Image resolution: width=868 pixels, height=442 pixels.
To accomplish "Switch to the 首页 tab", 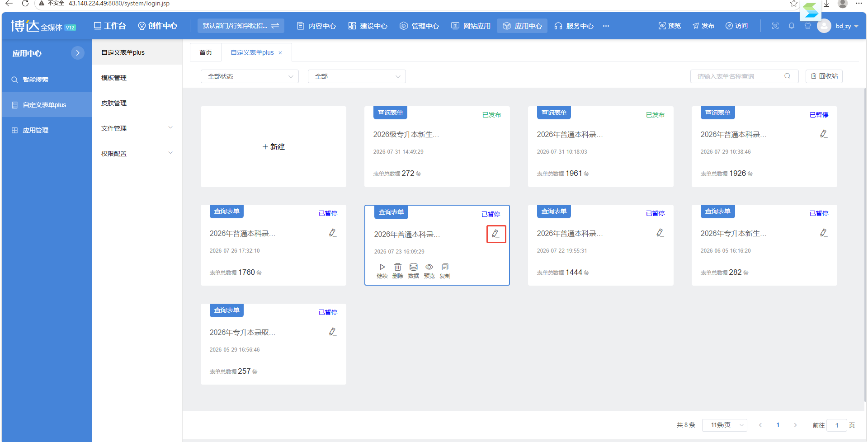I will coord(206,52).
